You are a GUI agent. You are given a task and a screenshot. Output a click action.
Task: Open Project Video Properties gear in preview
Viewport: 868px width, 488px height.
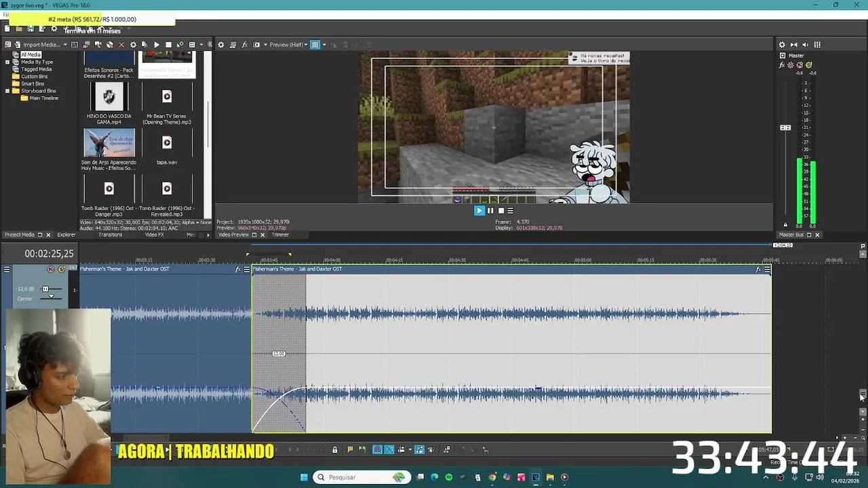tap(221, 45)
